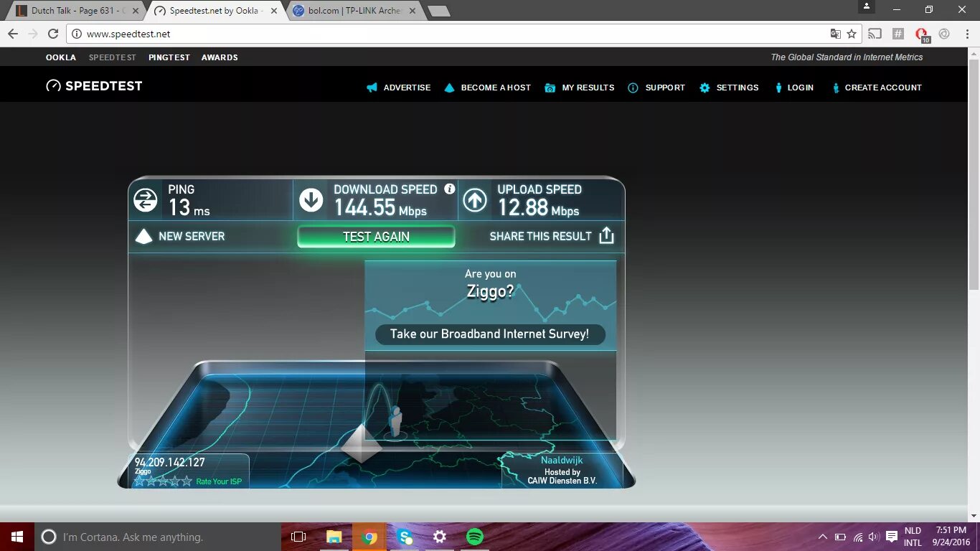
Task: Click the site information icon in address bar
Action: tap(77, 34)
